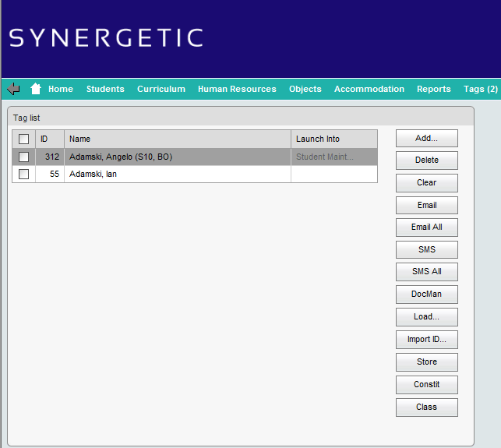Click the ID column header

(x=50, y=139)
